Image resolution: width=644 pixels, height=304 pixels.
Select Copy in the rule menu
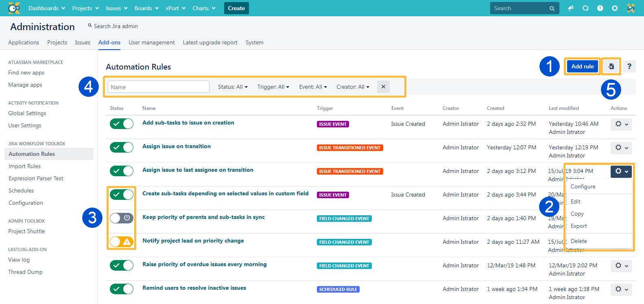[x=577, y=214]
